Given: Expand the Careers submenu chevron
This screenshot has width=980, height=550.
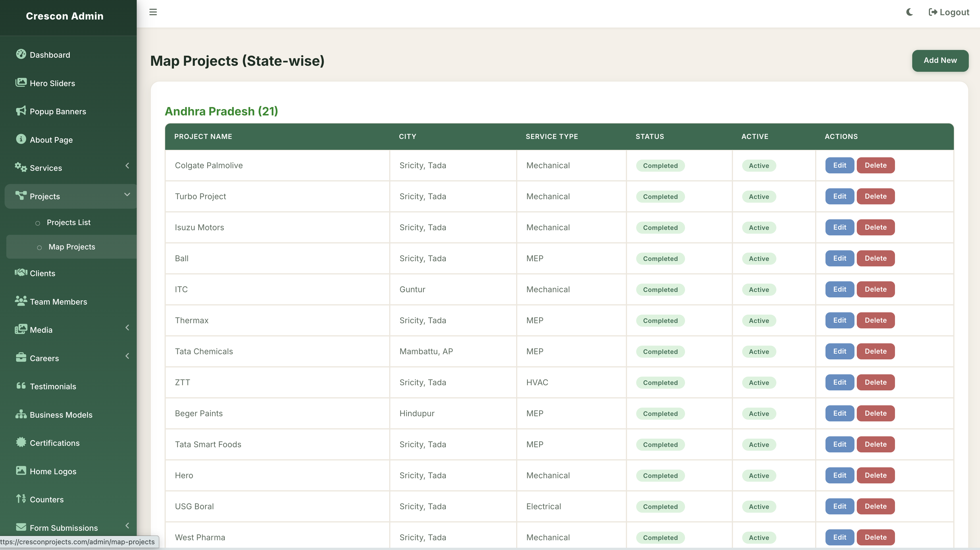Looking at the screenshot, I should pyautogui.click(x=127, y=356).
